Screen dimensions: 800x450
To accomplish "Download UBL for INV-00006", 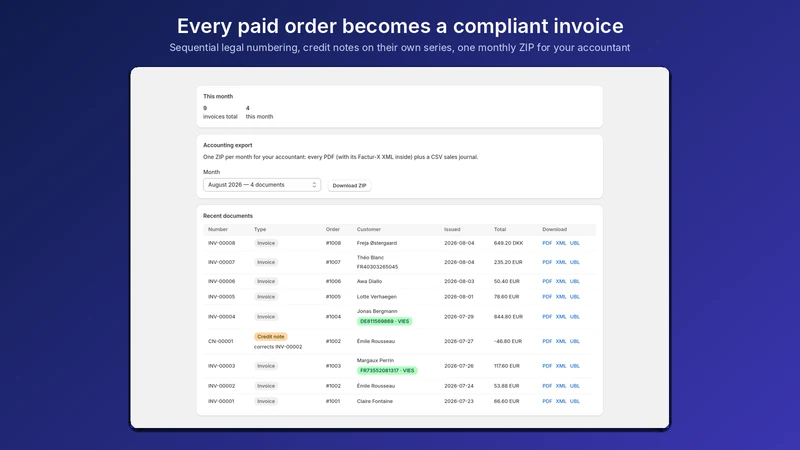I will (574, 282).
